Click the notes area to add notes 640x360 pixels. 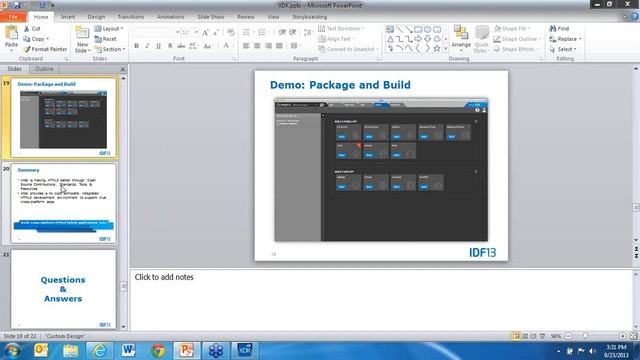[381, 300]
